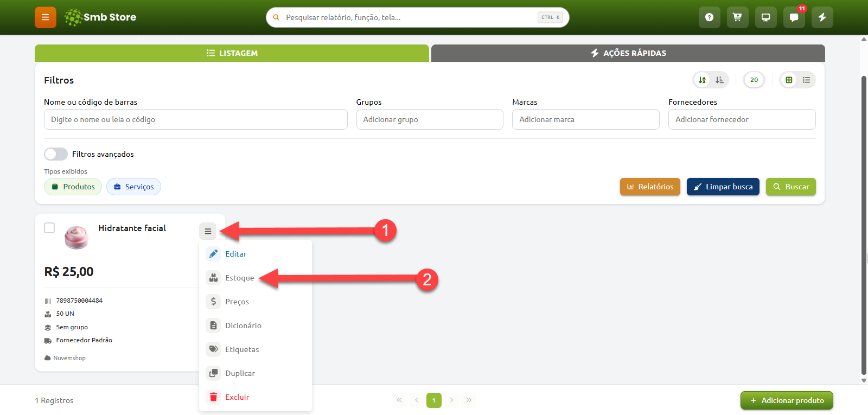The height and width of the screenshot is (415, 868).
Task: Switch to grid card view
Action: coord(789,80)
